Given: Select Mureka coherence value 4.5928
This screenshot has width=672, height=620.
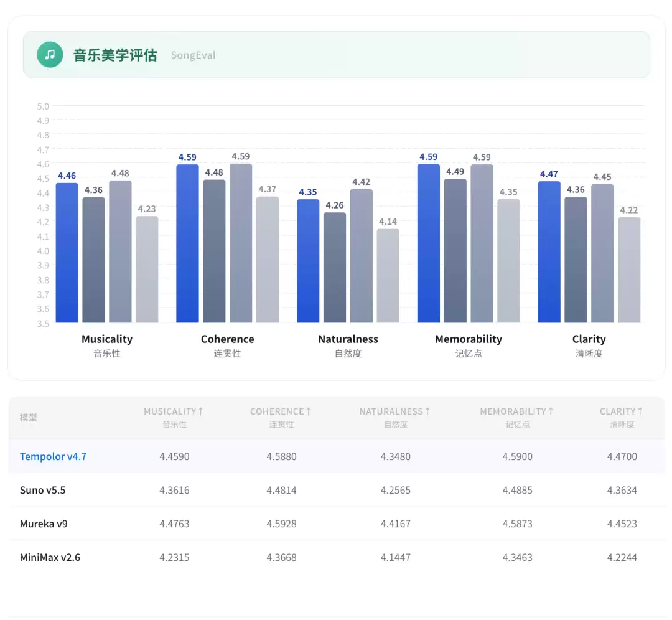Looking at the screenshot, I should [282, 524].
